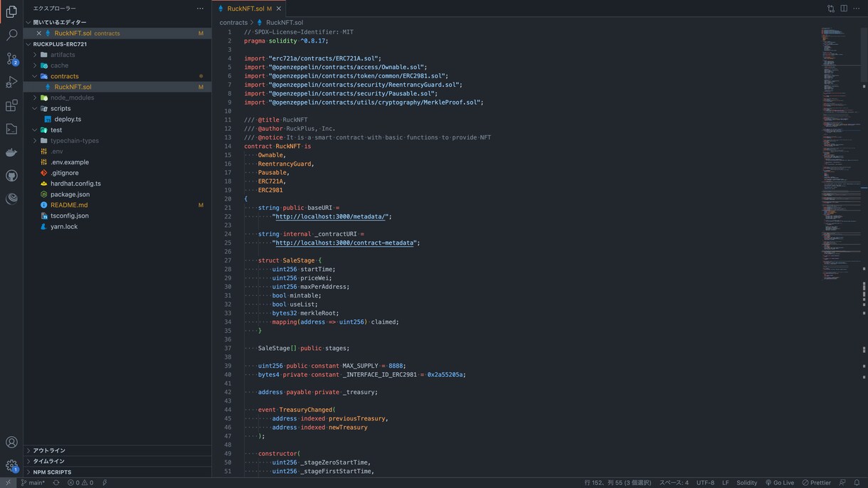Screen dimensions: 868x488
Task: Click the Remote window indicator in status bar
Action: (x=8, y=482)
